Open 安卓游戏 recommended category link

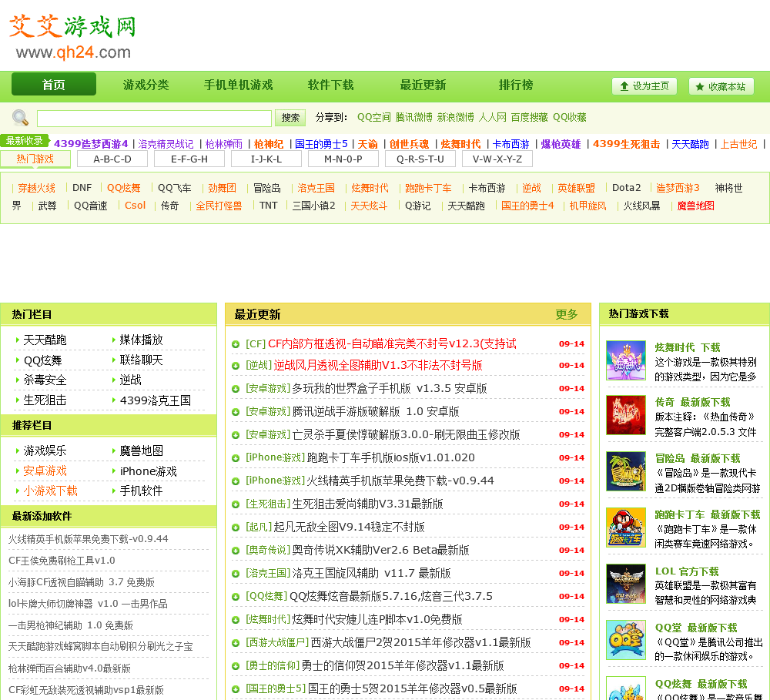tap(45, 471)
